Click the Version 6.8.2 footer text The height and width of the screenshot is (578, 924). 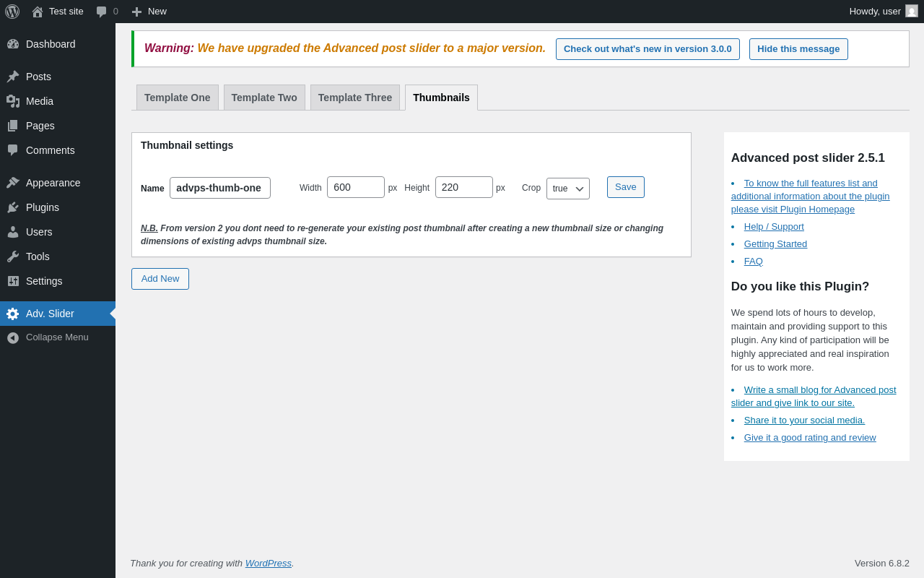882,563
